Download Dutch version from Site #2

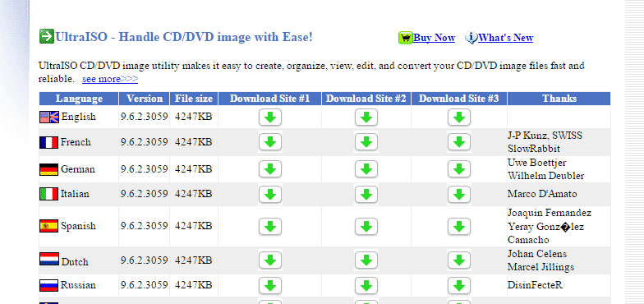point(366,260)
